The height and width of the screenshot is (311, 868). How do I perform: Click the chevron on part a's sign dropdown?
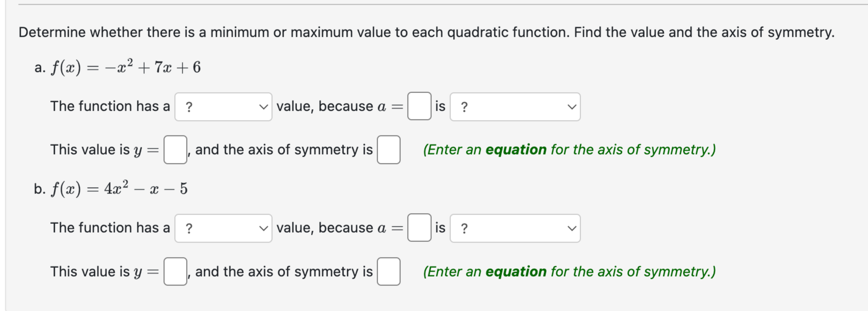(x=572, y=107)
